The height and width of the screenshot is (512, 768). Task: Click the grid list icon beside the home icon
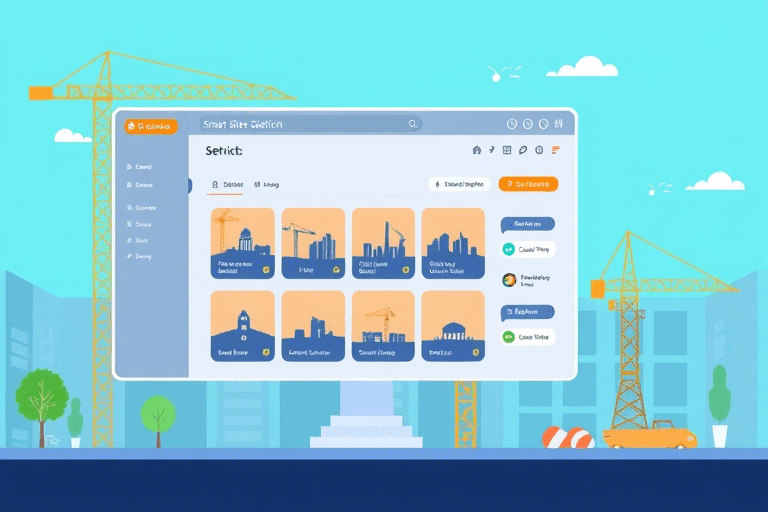507,150
